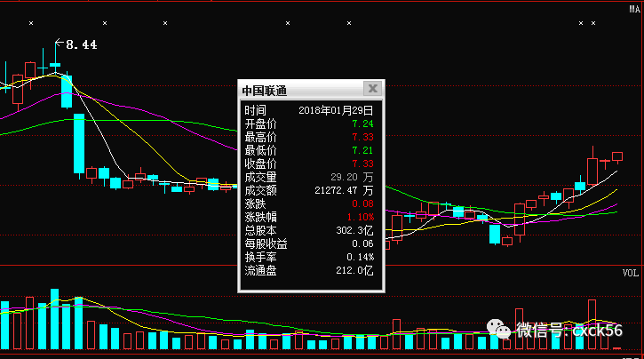Click the 换手率 value 0.14%
The image size is (644, 359).
tap(361, 257)
